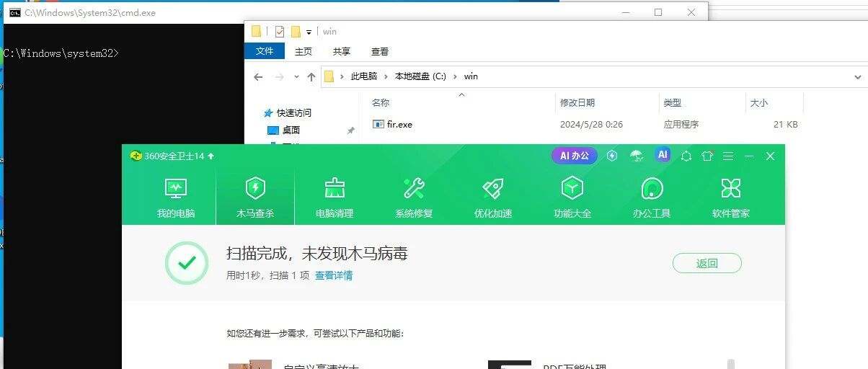Image resolution: width=868 pixels, height=369 pixels.
Task: Maximize the cmd.exe window
Action: 657,12
